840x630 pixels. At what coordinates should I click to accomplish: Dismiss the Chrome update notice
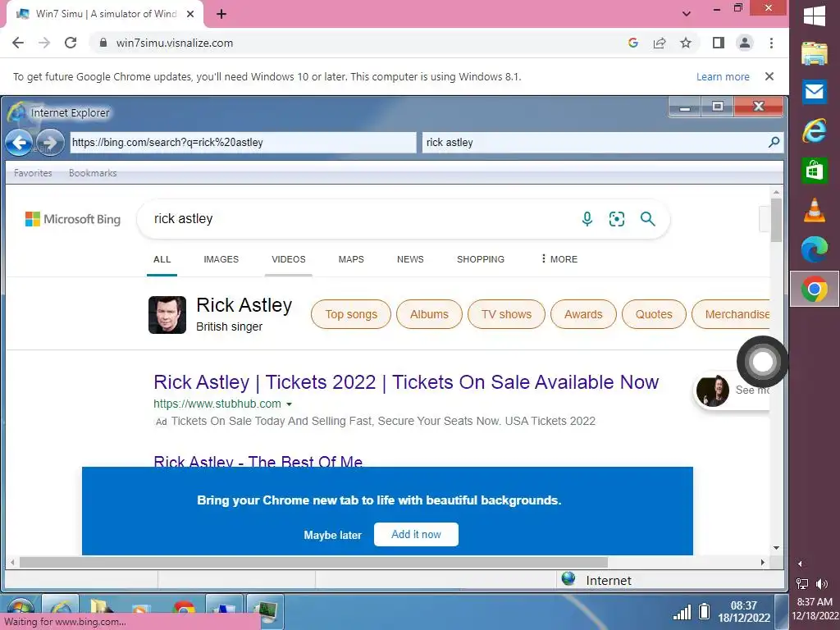[769, 76]
